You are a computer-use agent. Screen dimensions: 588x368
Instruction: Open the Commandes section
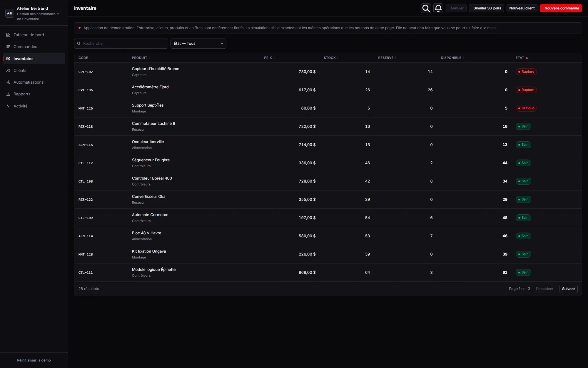(34, 47)
